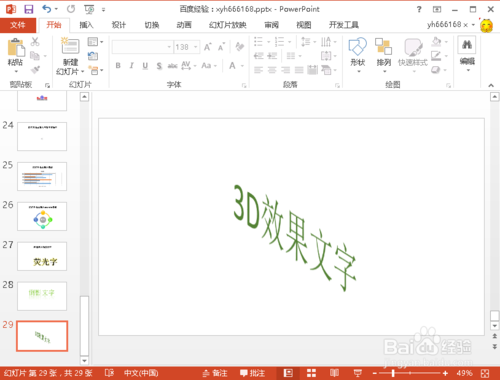The image size is (500, 380).
Task: Increase font size with the large A icon
Action: pos(208,47)
